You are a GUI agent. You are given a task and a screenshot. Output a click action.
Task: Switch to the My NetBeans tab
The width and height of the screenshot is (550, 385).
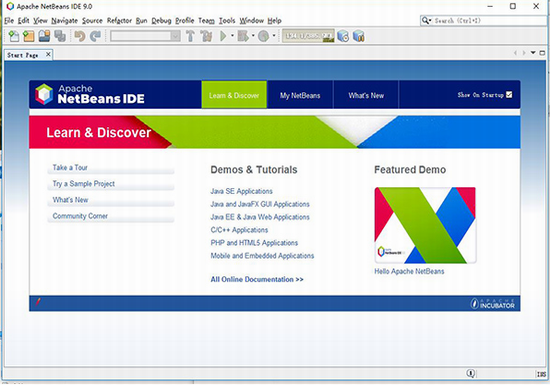point(300,95)
